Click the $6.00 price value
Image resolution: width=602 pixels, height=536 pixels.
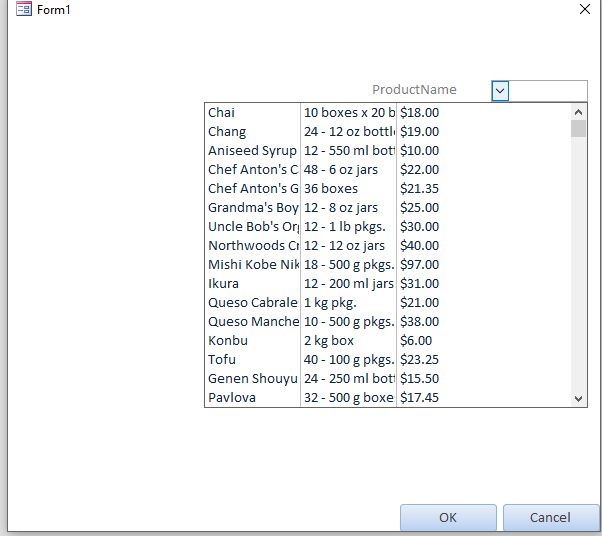tap(416, 341)
